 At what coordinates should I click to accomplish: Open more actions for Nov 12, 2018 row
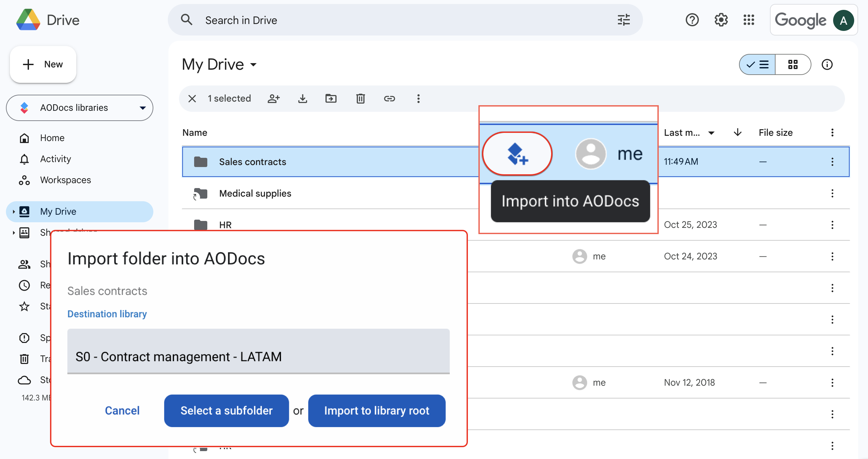click(832, 383)
